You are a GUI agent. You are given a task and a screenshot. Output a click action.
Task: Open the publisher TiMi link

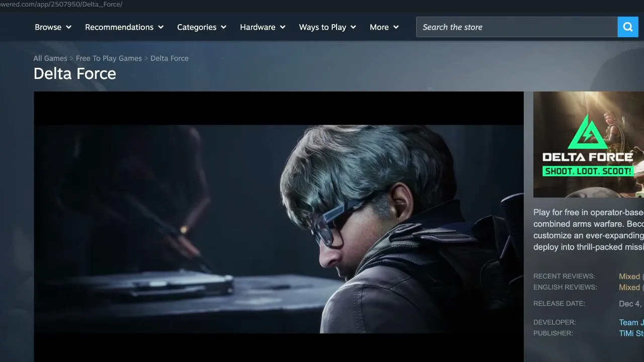coord(631,334)
